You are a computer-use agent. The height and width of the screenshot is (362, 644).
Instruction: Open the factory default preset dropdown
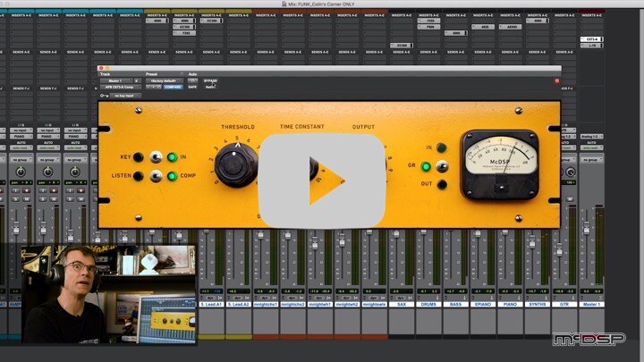point(164,80)
